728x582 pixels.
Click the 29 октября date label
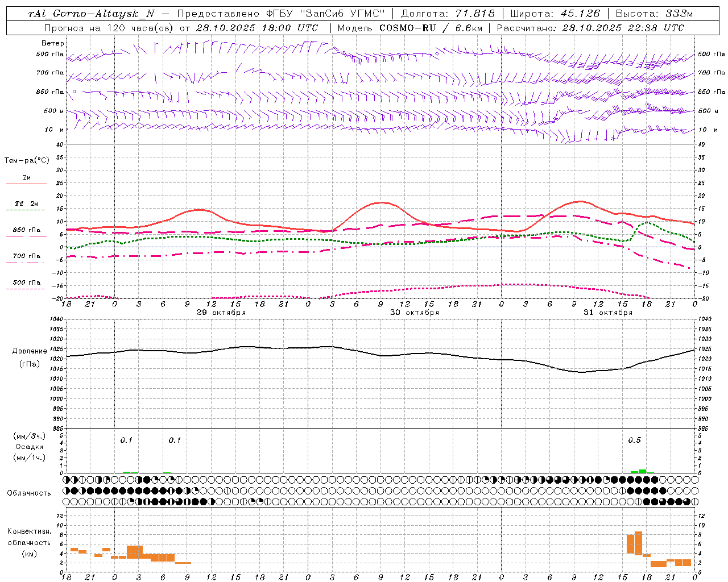coord(221,313)
